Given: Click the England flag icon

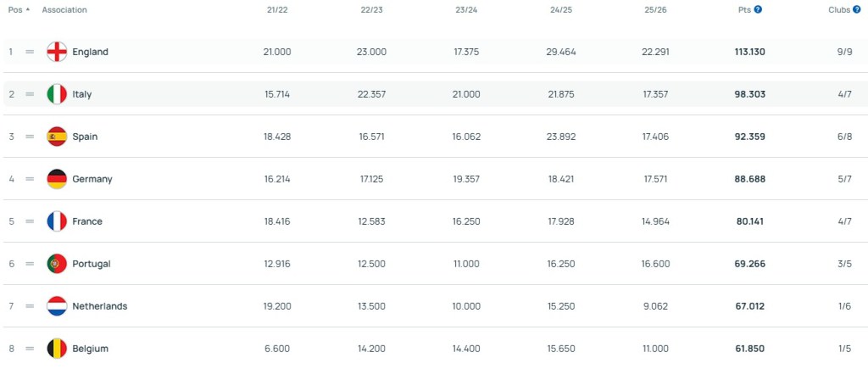Looking at the screenshot, I should (x=57, y=52).
